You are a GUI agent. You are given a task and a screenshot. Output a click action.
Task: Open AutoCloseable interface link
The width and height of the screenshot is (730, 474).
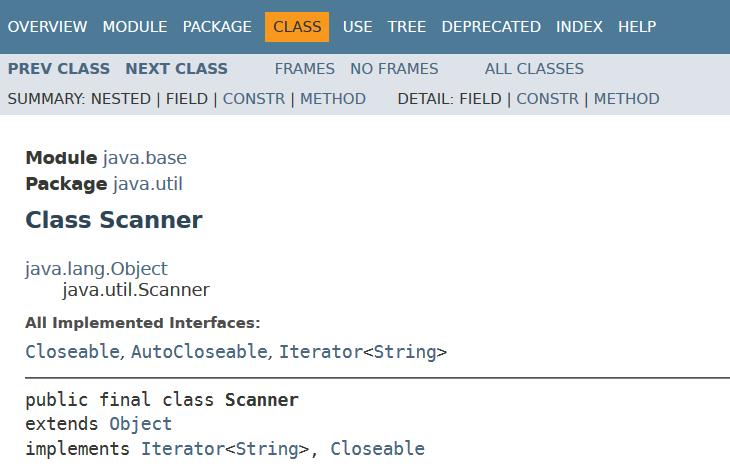[x=199, y=352]
